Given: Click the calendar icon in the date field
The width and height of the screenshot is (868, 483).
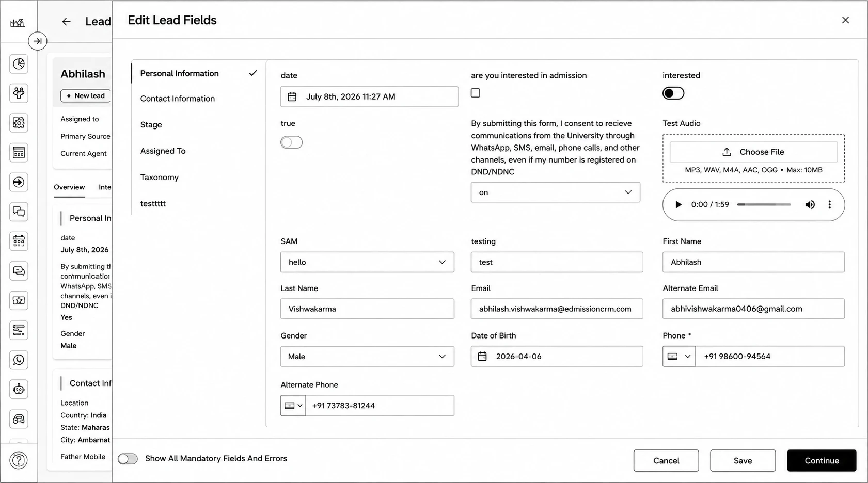Looking at the screenshot, I should 292,96.
